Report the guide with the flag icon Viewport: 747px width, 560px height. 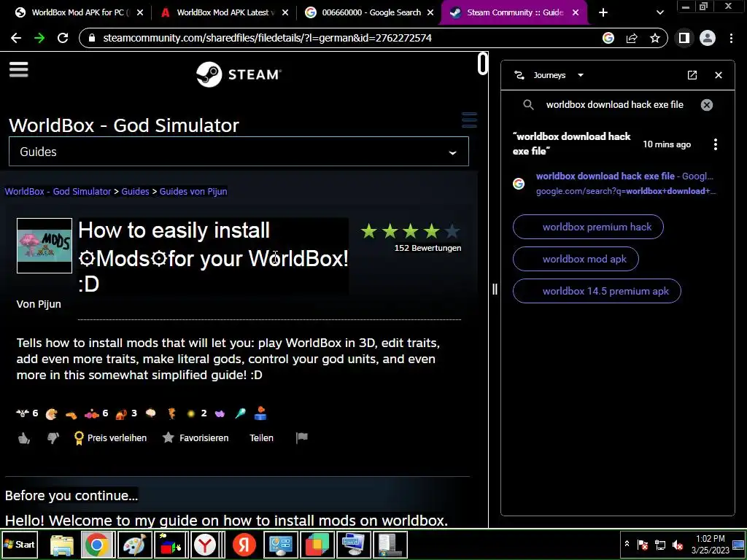tap(301, 437)
